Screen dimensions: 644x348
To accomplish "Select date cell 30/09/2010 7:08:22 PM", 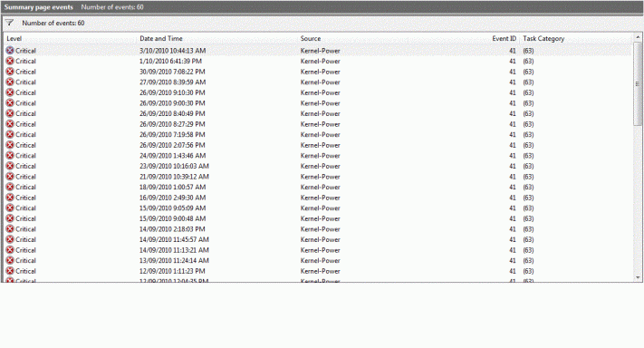I will tap(172, 72).
